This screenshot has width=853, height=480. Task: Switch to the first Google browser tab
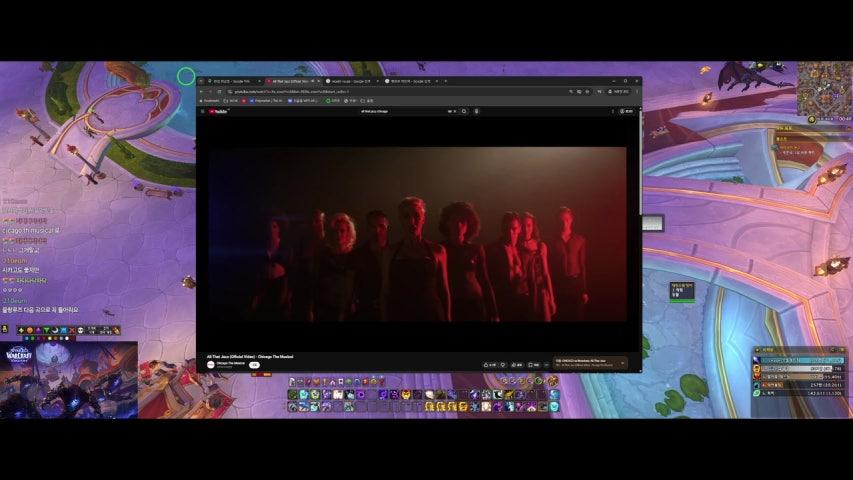coord(232,81)
